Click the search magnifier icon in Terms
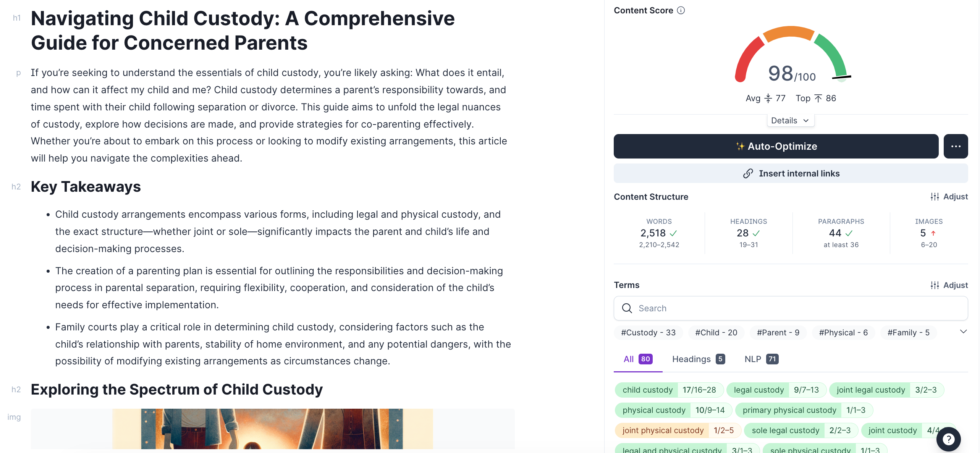980x453 pixels. (627, 308)
